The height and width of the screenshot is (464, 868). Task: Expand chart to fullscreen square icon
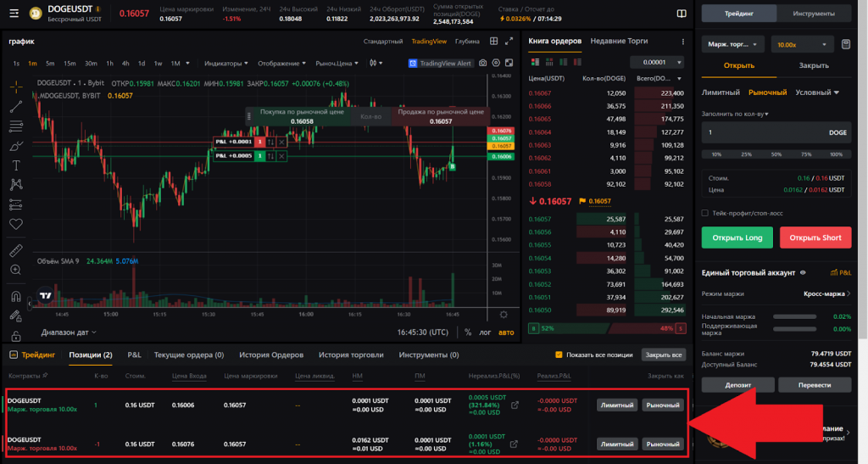(x=509, y=63)
